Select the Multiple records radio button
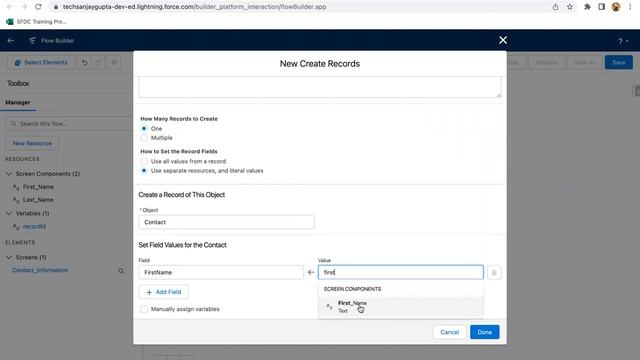Image resolution: width=640 pixels, height=360 pixels. pyautogui.click(x=144, y=138)
